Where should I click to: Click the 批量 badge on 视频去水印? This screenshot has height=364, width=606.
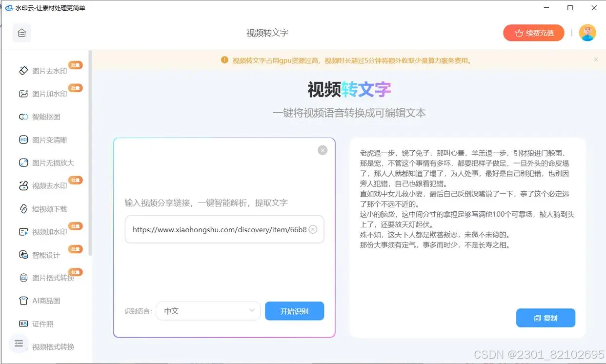pos(75,180)
